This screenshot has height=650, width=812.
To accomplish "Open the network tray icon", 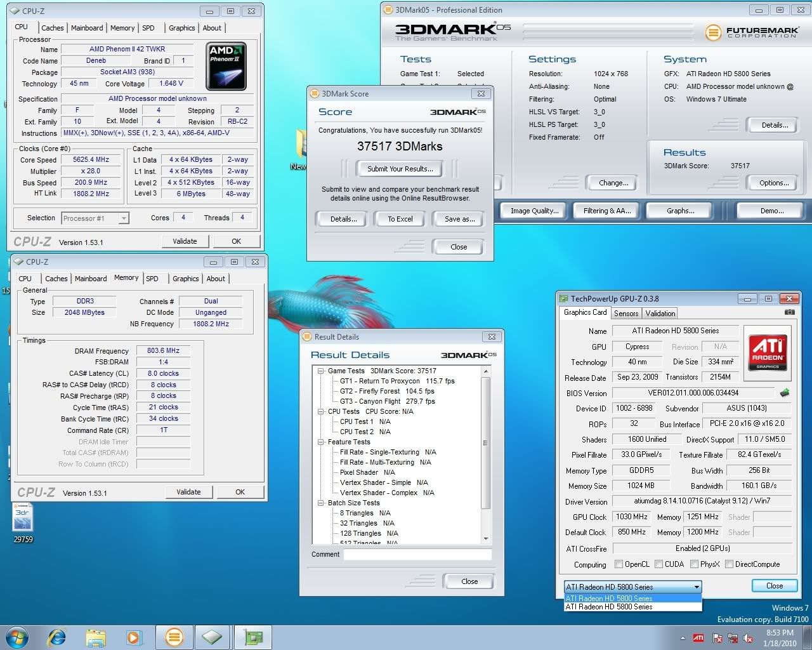I will [733, 638].
